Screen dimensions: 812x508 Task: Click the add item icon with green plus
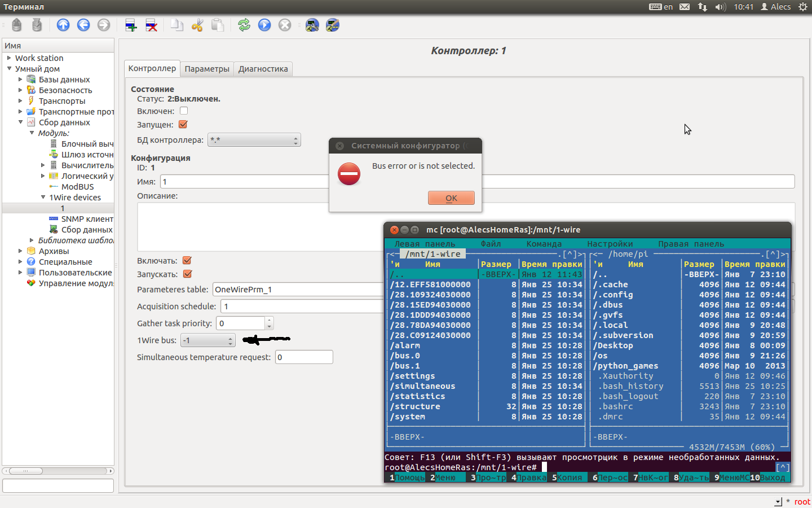[x=131, y=25]
